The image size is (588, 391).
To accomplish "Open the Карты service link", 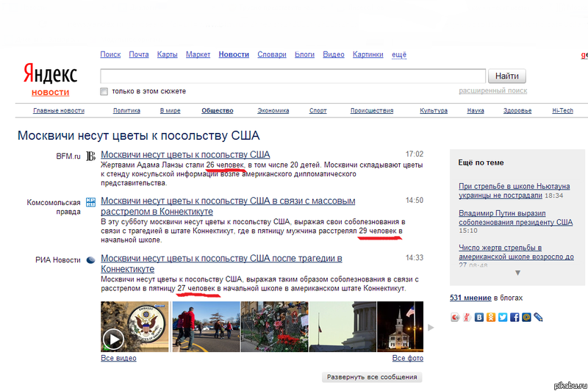I will point(168,54).
